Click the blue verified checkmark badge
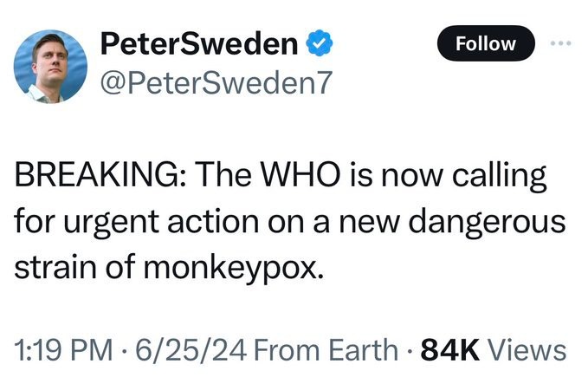 coord(320,42)
